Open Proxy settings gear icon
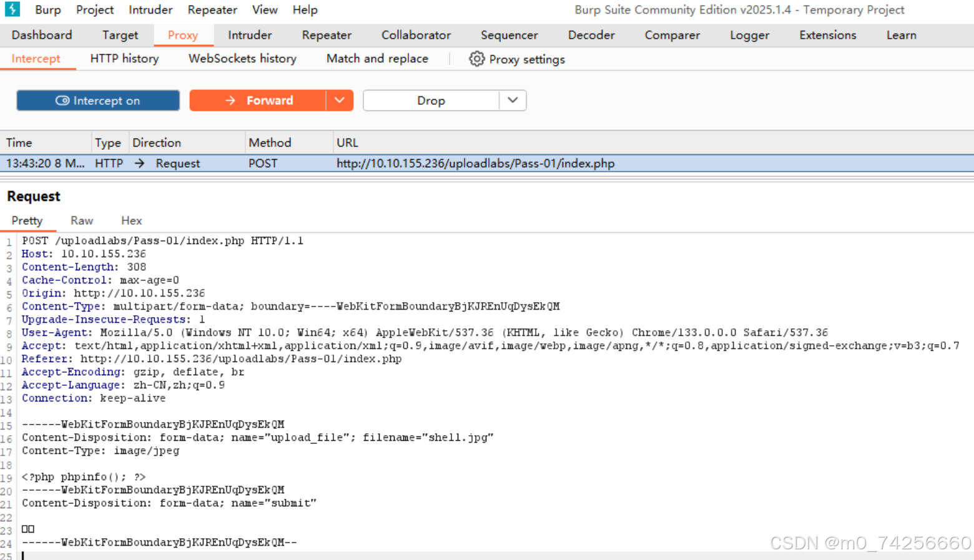The height and width of the screenshot is (560, 974). (476, 59)
